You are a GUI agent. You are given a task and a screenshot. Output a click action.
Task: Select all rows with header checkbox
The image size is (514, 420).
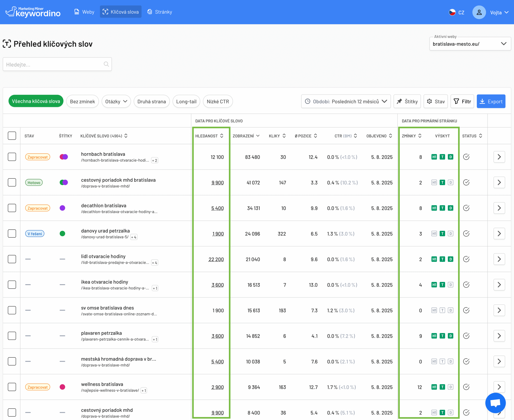[x=12, y=136]
